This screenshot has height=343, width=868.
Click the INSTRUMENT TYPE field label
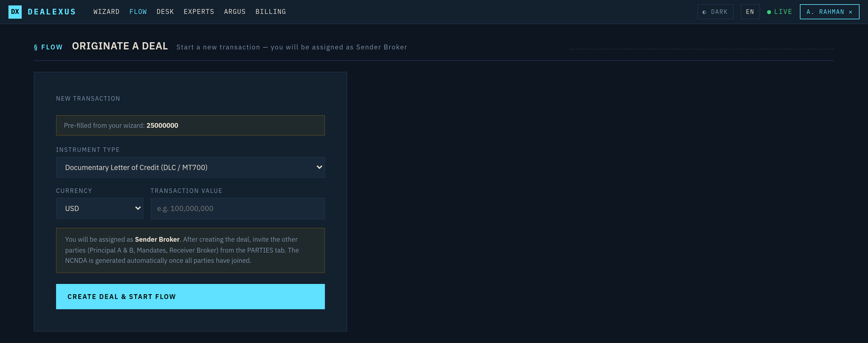tap(88, 150)
